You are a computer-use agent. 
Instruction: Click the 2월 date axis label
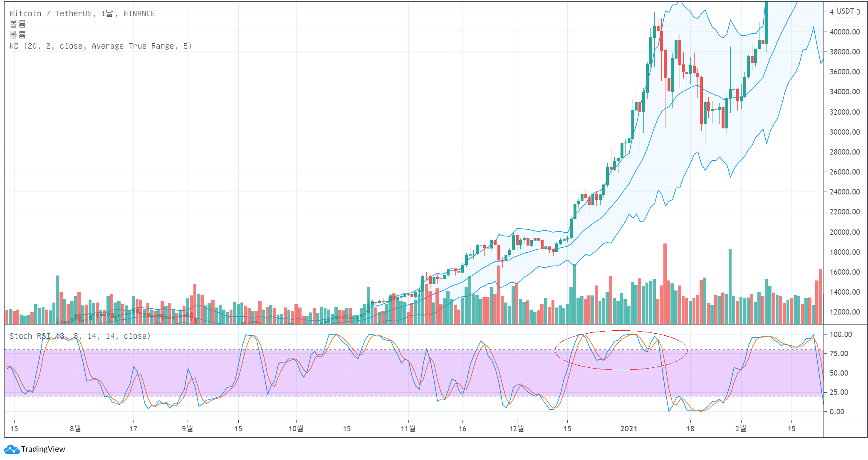(741, 428)
